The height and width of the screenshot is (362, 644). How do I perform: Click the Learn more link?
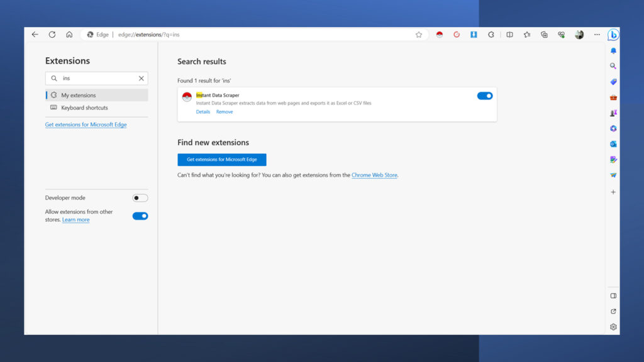coord(75,219)
